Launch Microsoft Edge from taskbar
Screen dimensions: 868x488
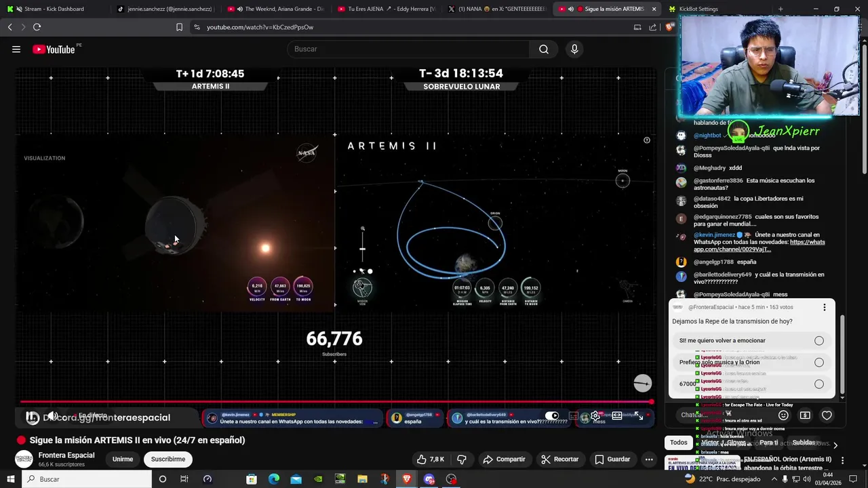[273, 479]
